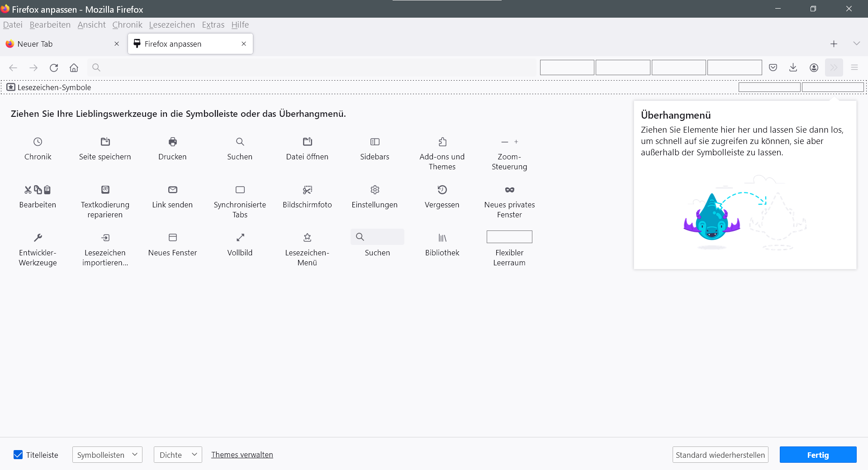Select the Add-ons und Themes puzzle icon
Screen dimensions: 868x470
pos(442,142)
